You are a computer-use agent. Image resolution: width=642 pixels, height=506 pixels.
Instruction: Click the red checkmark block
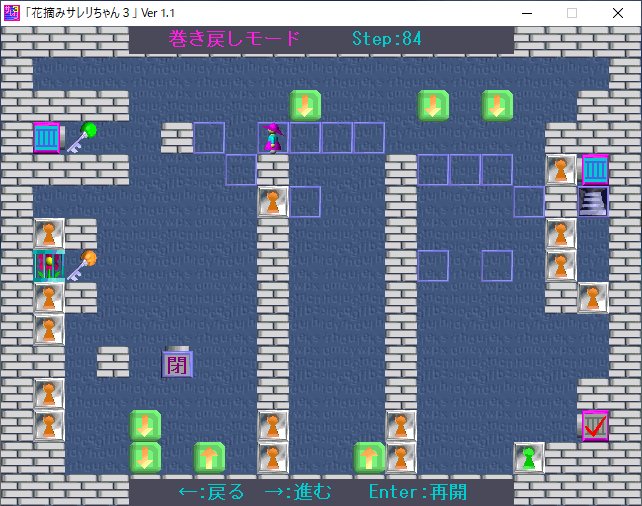pos(594,425)
